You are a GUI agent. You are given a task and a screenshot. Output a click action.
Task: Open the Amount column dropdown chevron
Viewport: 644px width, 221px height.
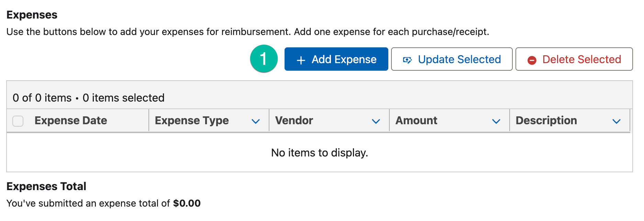click(x=496, y=121)
